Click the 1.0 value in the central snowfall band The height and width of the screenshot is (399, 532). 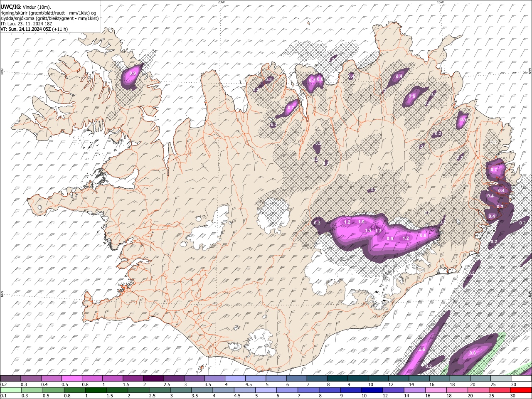point(361,222)
